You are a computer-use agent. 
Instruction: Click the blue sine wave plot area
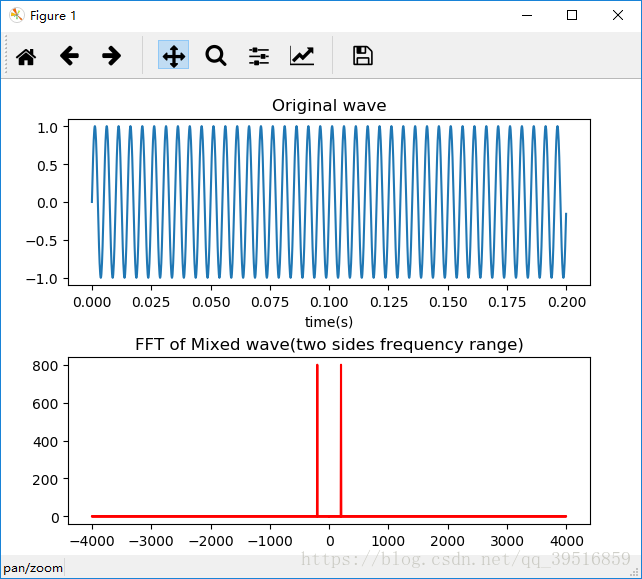coord(329,202)
